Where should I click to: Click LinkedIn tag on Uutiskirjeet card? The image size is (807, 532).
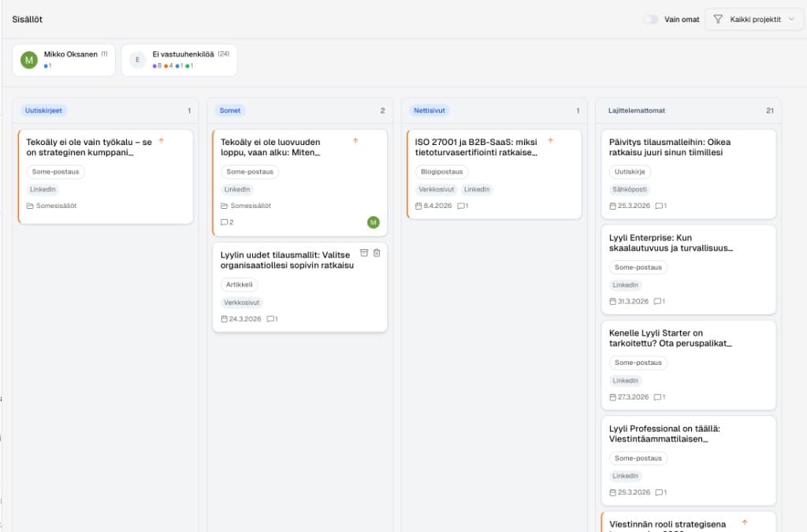(x=43, y=190)
